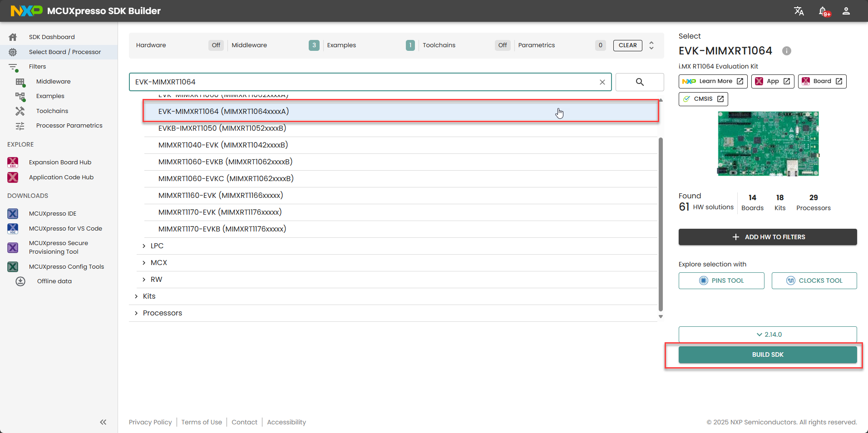
Task: Click the Application Code Hub icon
Action: [13, 177]
